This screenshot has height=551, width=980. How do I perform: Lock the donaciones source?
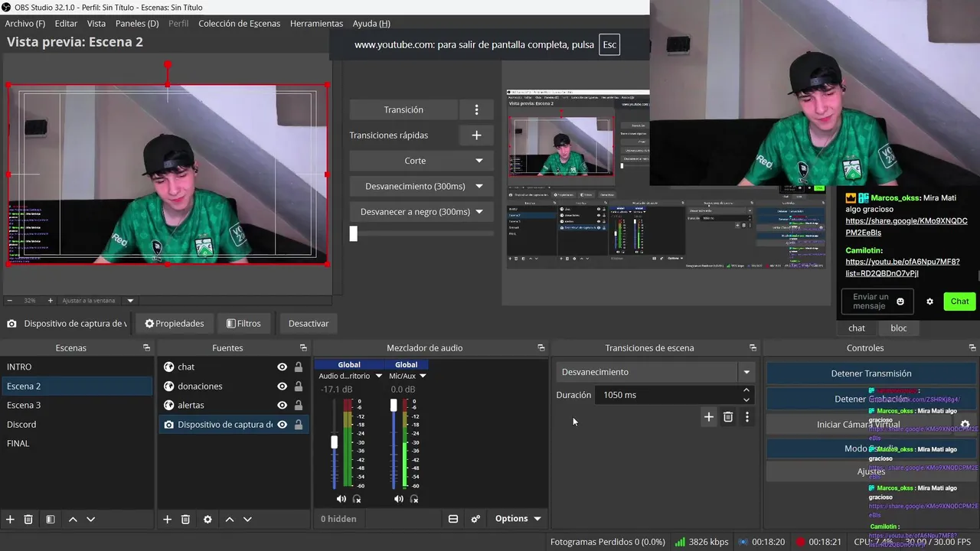[x=299, y=386]
